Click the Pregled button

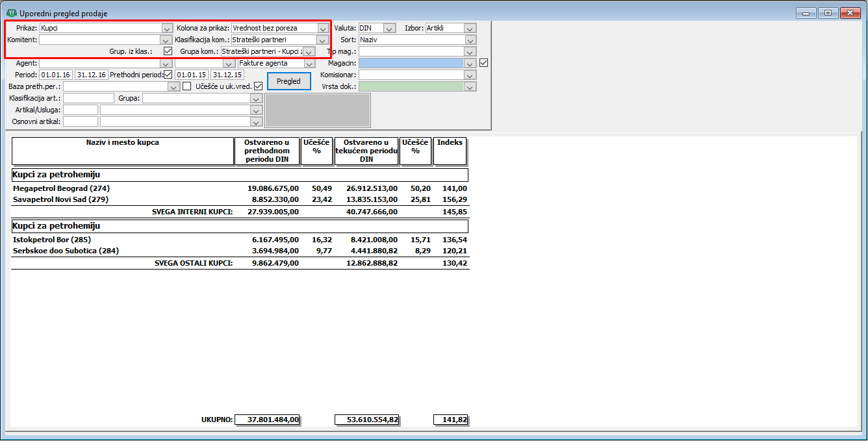pos(289,81)
